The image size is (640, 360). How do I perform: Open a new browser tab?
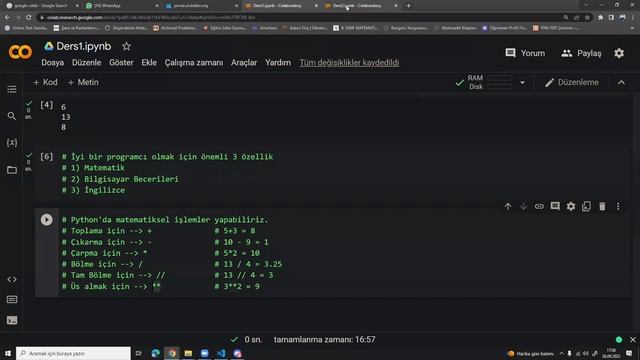(408, 6)
